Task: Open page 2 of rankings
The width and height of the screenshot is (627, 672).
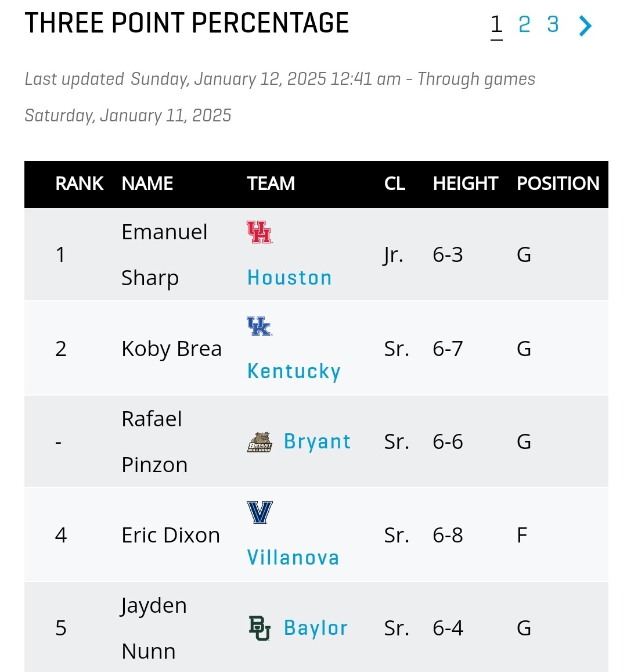Action: pos(524,24)
